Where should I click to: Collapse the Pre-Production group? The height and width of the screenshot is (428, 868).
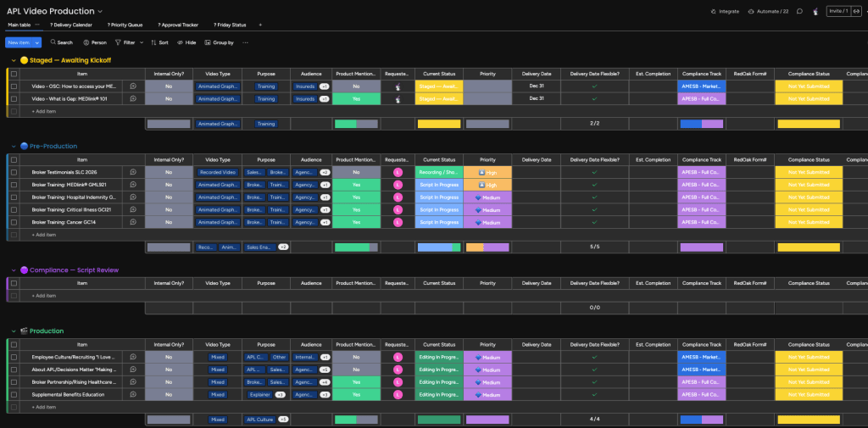(x=14, y=146)
